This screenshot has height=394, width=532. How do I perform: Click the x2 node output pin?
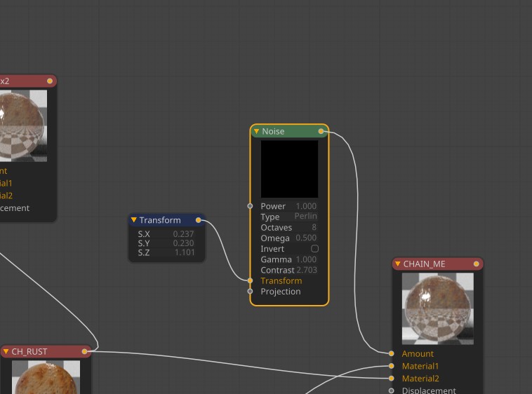(50, 81)
